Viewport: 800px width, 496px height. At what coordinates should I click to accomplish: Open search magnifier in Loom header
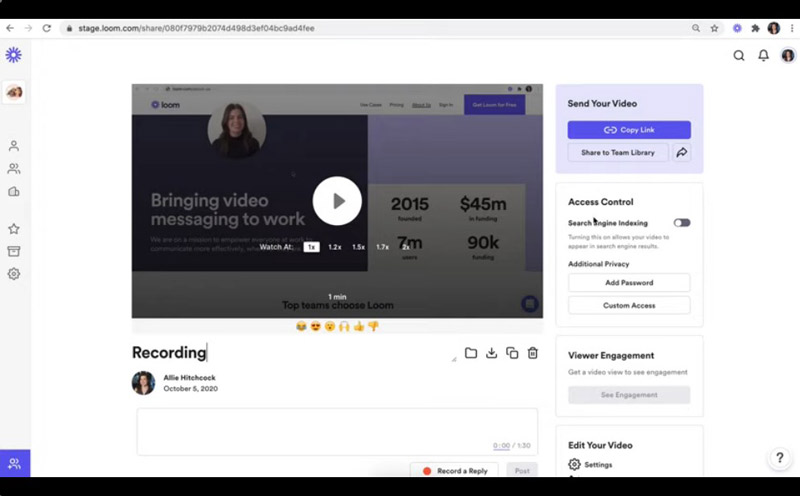739,56
